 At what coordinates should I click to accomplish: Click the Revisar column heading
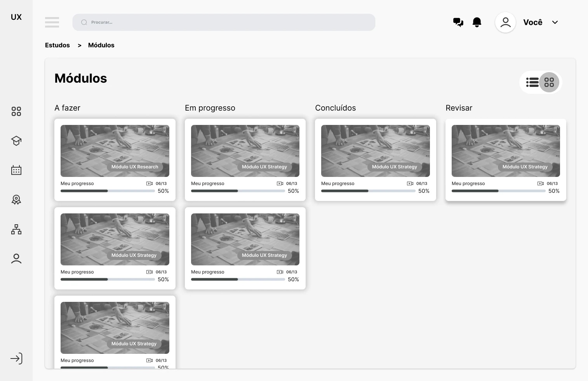[x=459, y=108]
